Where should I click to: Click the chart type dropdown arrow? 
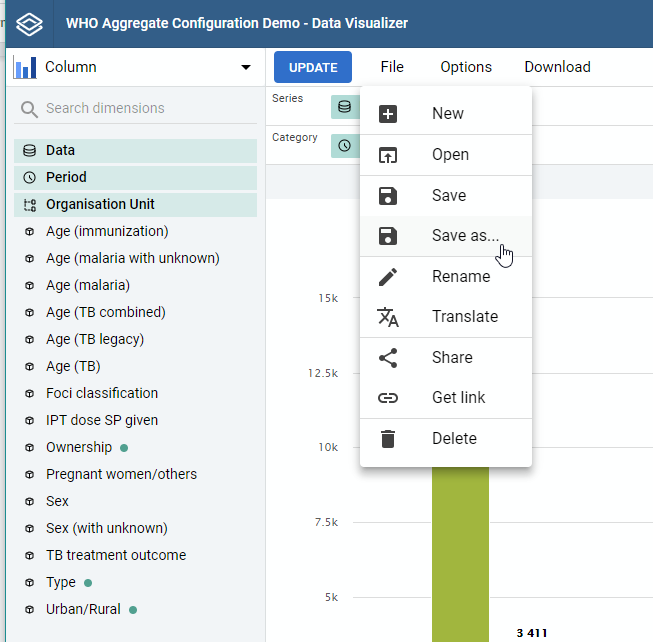(246, 67)
